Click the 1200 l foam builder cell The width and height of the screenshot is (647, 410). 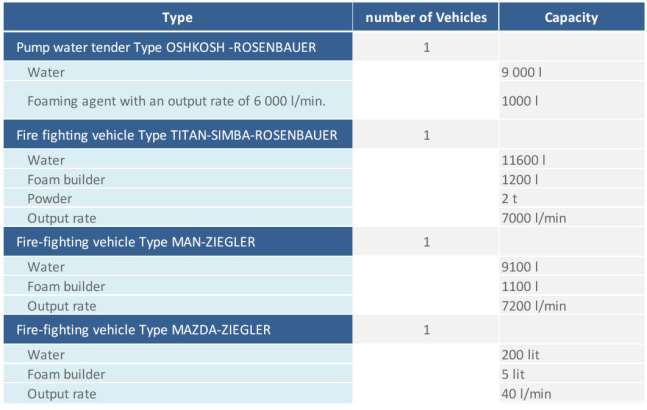[571, 179]
